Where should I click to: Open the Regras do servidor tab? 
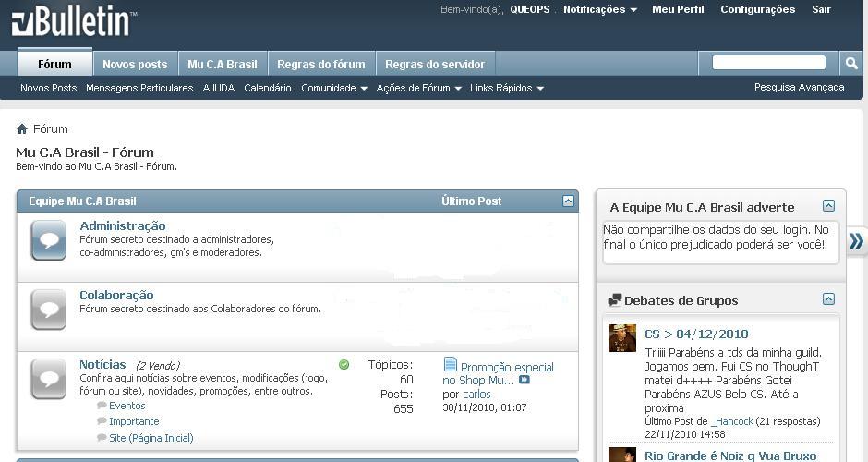pos(435,65)
